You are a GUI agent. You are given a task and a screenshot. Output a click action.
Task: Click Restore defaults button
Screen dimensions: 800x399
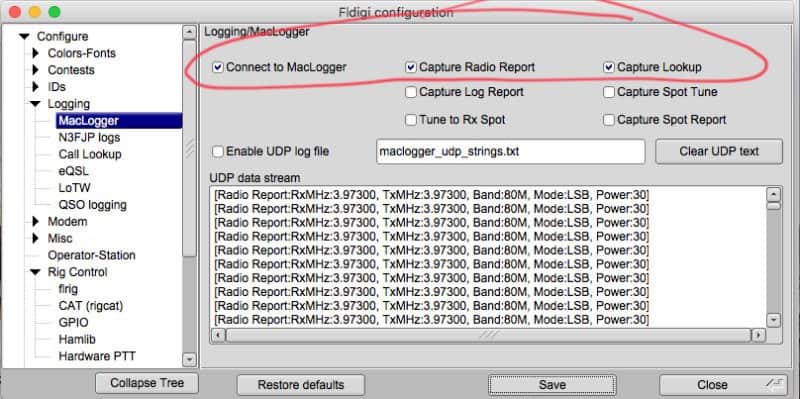pyautogui.click(x=301, y=385)
